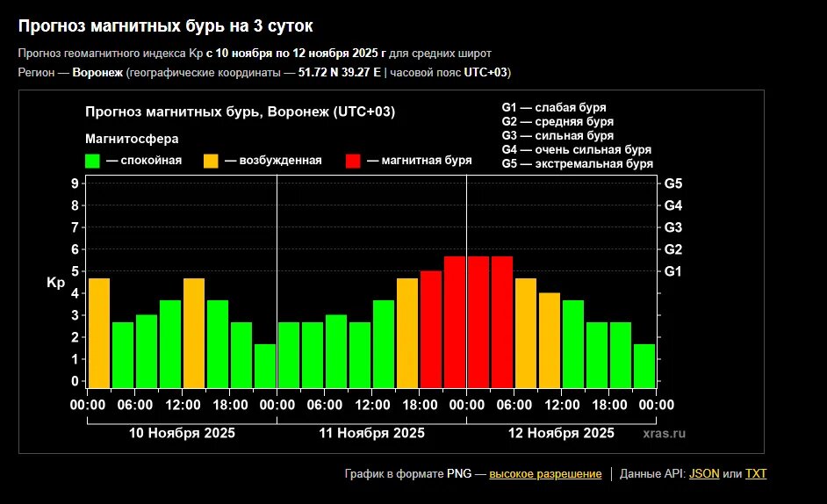Click "G5 — экстремальная буря" legend line
827x504 pixels.
click(x=578, y=164)
